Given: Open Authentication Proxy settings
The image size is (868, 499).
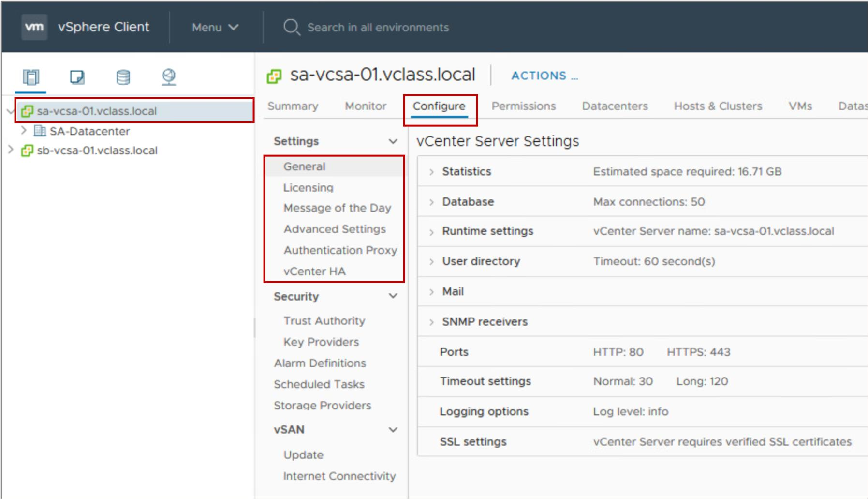Looking at the screenshot, I should [x=340, y=250].
